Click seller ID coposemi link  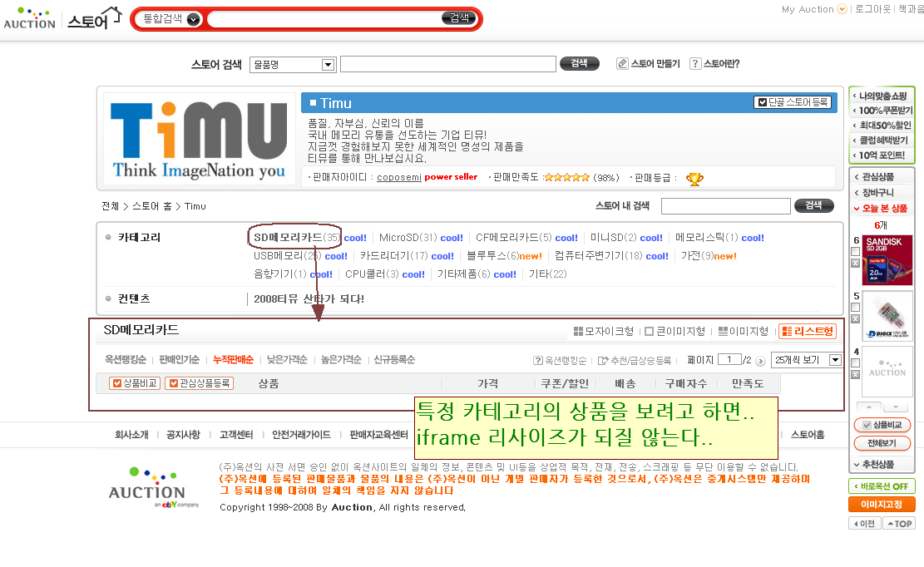[399, 177]
